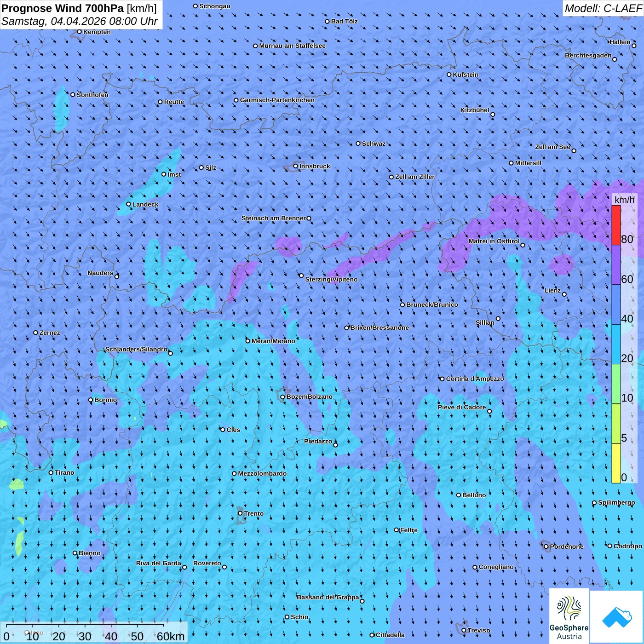Click the Zernez location dot
Image resolution: width=644 pixels, height=644 pixels.
[x=36, y=333]
